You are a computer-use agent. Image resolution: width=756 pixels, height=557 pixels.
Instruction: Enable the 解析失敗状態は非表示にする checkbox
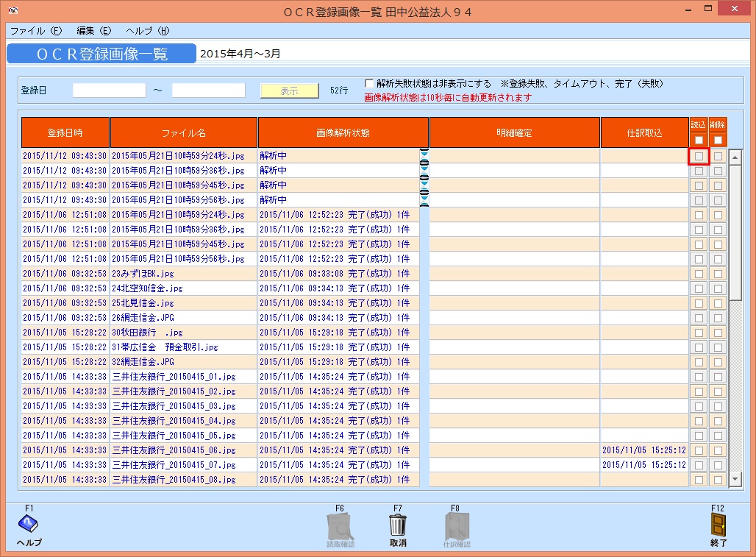point(369,83)
